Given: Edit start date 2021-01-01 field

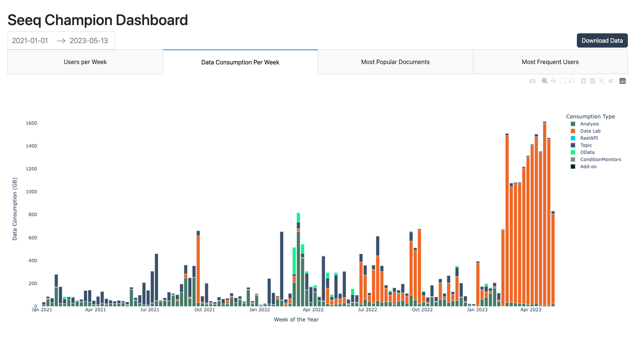Looking at the screenshot, I should tap(30, 40).
